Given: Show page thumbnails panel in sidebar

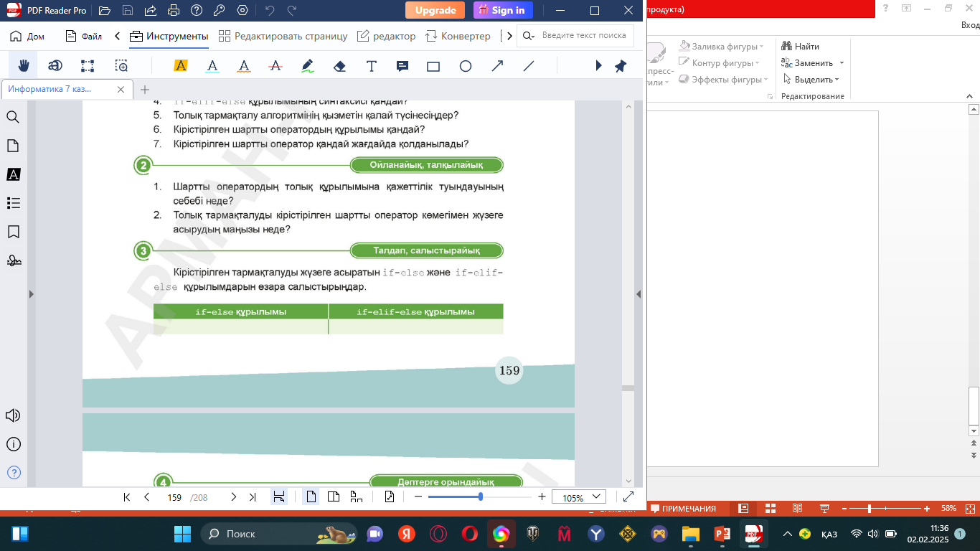Looking at the screenshot, I should click(x=13, y=146).
